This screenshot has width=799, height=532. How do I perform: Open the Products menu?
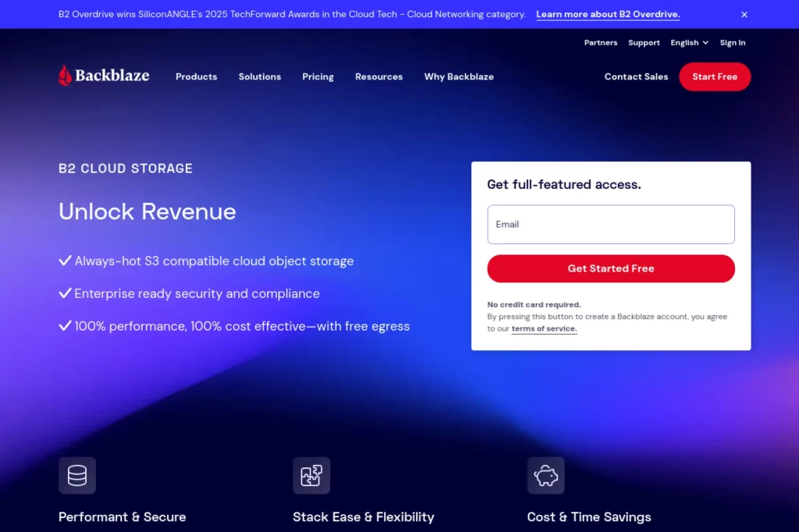point(196,76)
